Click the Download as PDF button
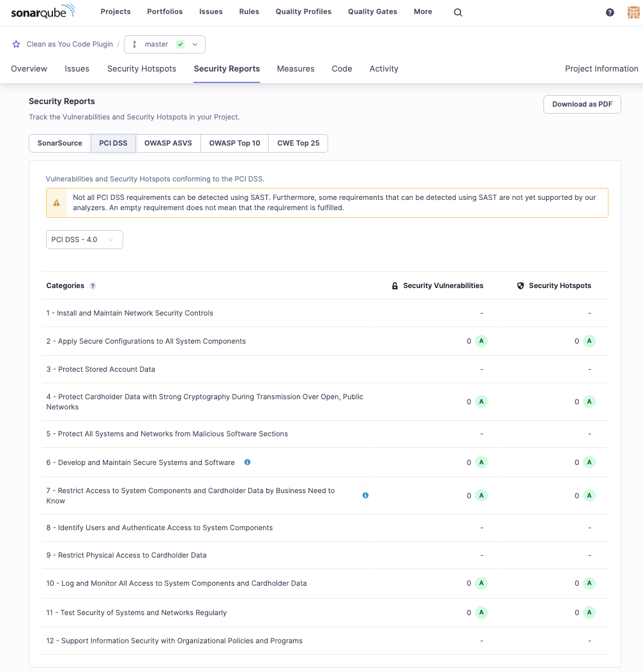This screenshot has height=672, width=643. click(x=582, y=104)
